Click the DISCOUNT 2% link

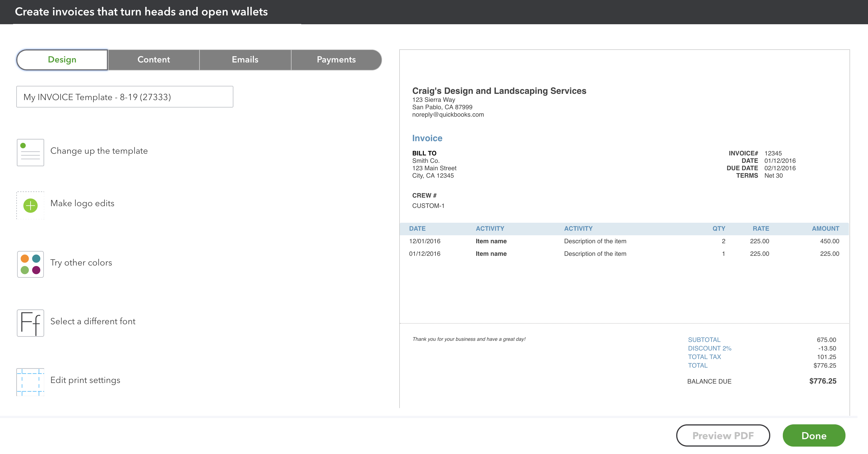pyautogui.click(x=709, y=348)
